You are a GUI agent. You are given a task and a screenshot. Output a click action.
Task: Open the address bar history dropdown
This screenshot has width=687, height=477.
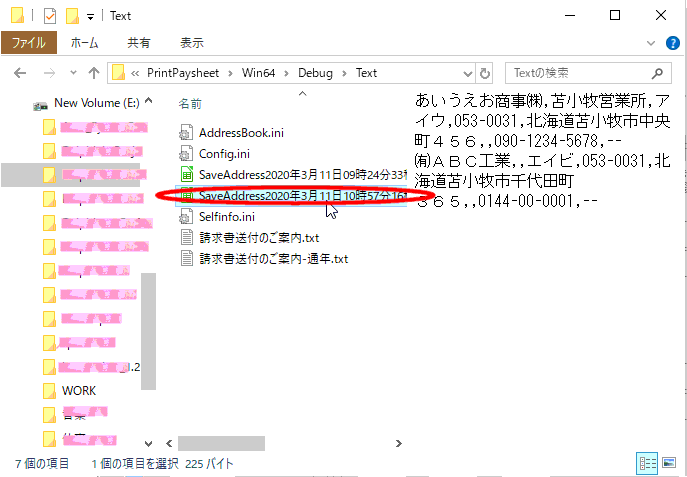tap(467, 73)
